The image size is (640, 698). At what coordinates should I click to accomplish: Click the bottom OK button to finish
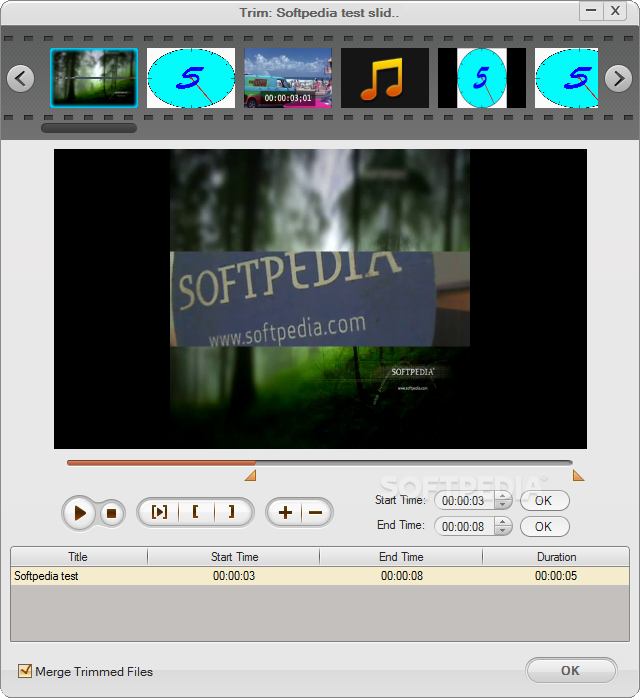click(x=571, y=670)
